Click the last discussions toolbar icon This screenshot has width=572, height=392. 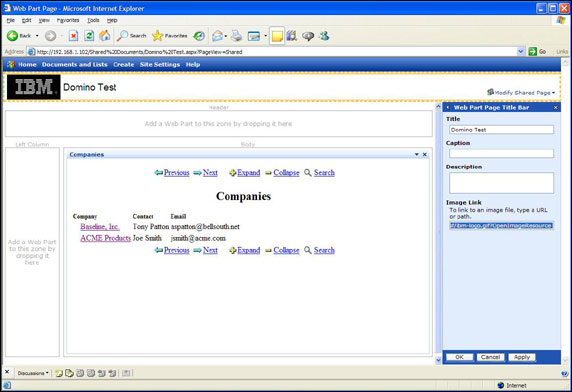point(126,373)
